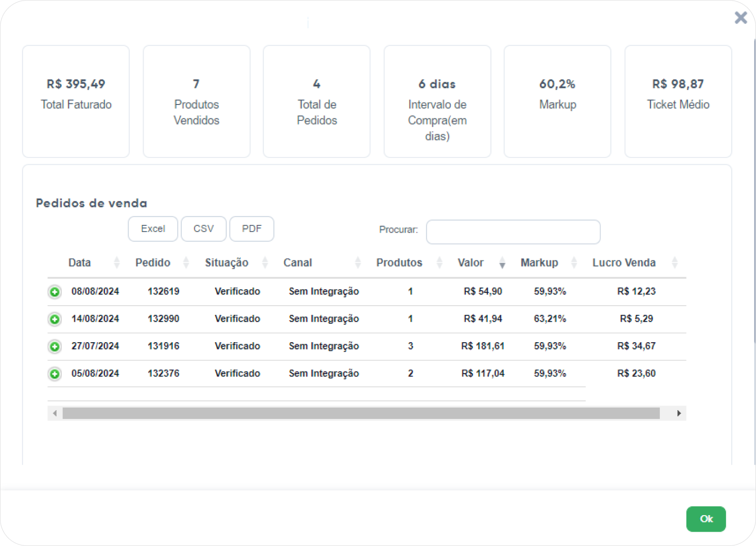756x546 pixels.
Task: Sort by Pedido column sort icon
Action: (x=186, y=262)
